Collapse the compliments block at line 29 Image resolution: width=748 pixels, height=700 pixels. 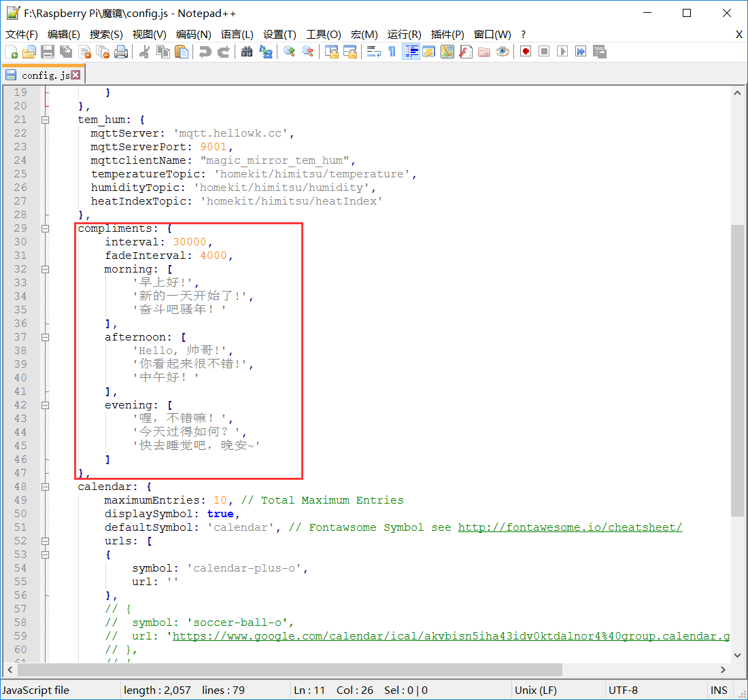click(45, 228)
